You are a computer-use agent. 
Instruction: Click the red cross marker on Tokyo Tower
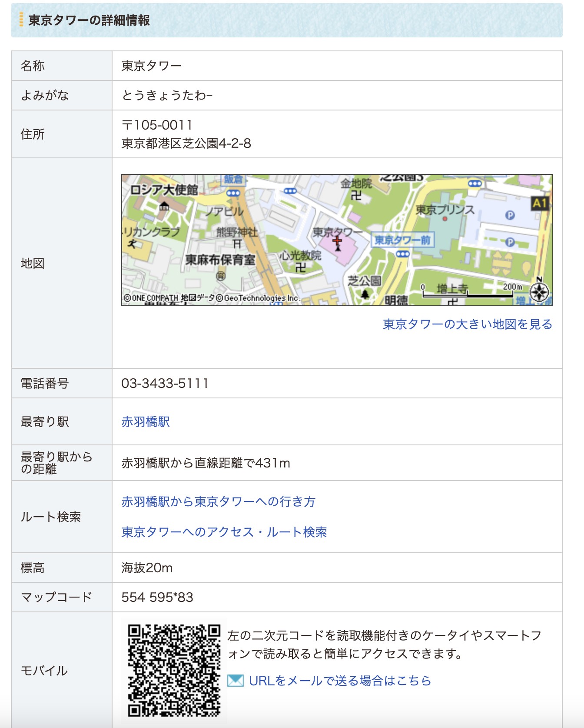(x=337, y=240)
